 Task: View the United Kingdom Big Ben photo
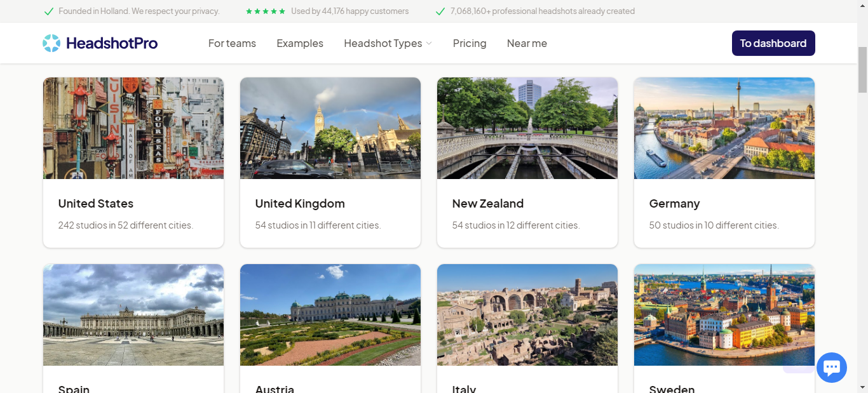coord(330,128)
